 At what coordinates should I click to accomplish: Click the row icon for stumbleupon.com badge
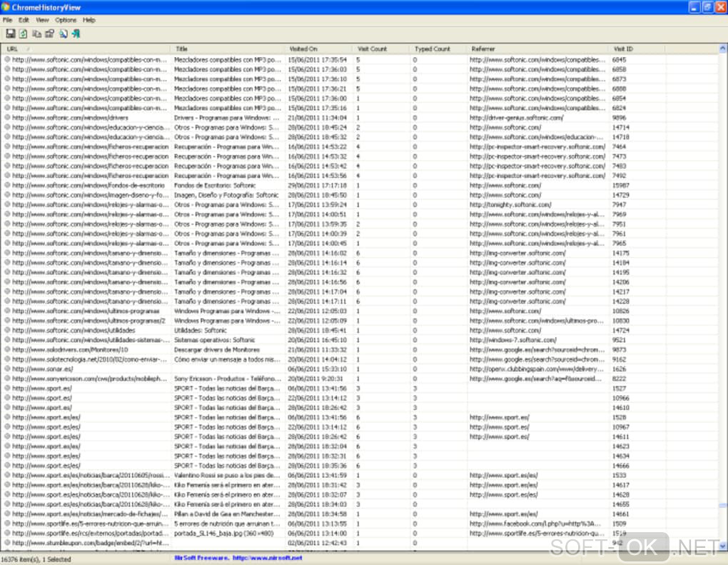[x=7, y=543]
